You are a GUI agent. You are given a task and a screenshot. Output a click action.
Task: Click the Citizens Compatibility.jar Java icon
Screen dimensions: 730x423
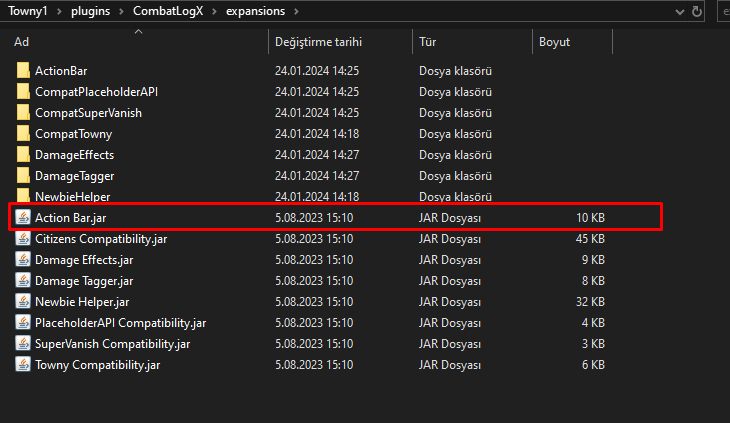(x=23, y=238)
